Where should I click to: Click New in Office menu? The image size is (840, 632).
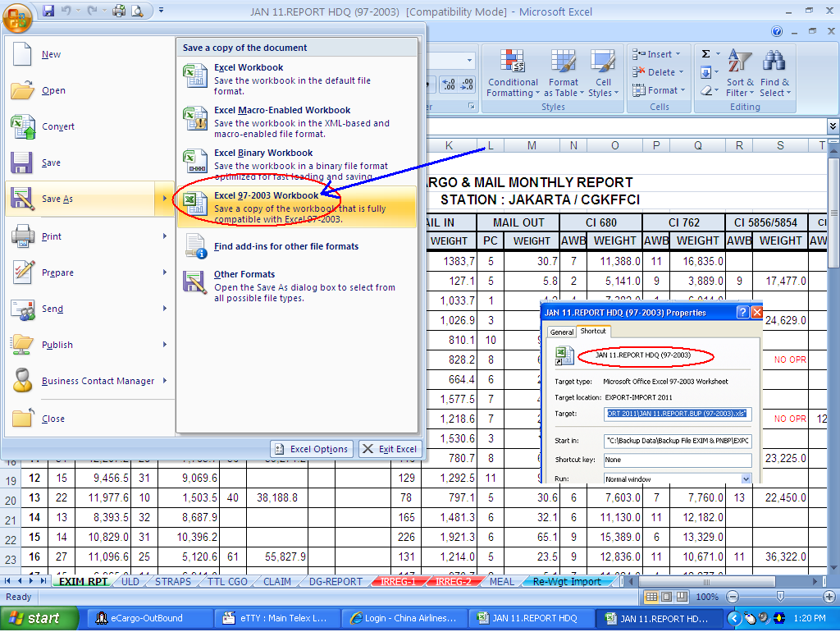pos(89,54)
